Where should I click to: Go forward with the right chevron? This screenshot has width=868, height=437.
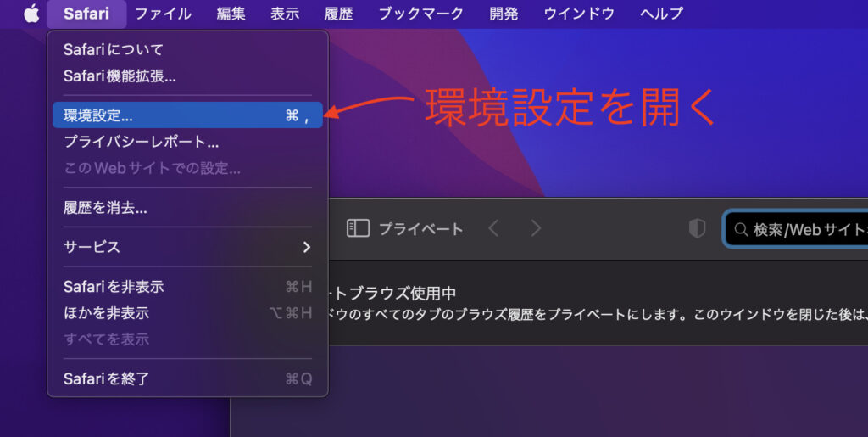tap(536, 228)
